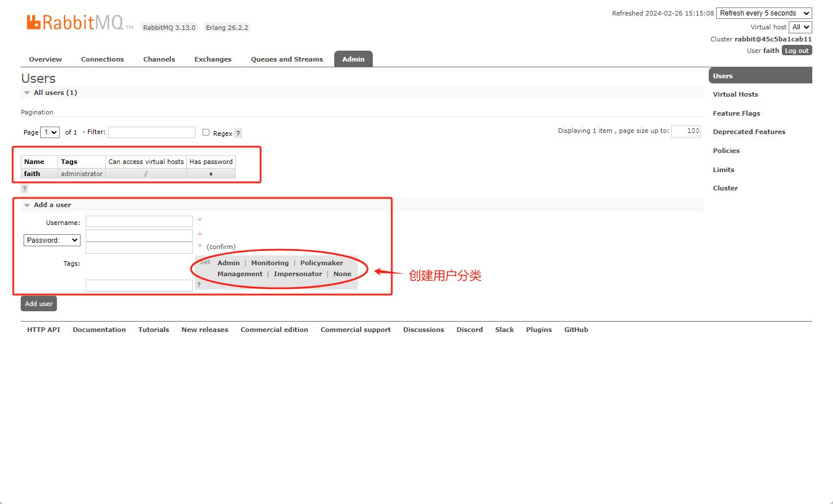Open Feature Flags in the sidebar
833x504 pixels.
pyautogui.click(x=736, y=113)
